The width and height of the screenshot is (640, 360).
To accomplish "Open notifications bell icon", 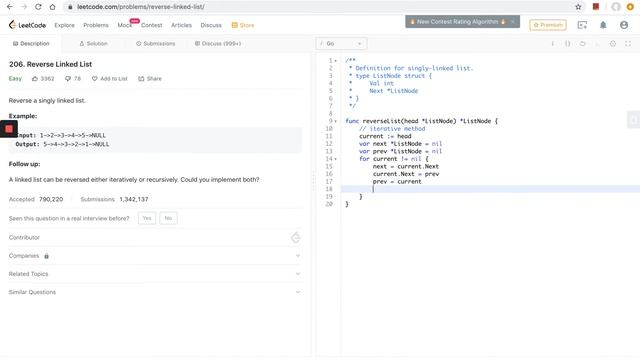I will point(603,25).
